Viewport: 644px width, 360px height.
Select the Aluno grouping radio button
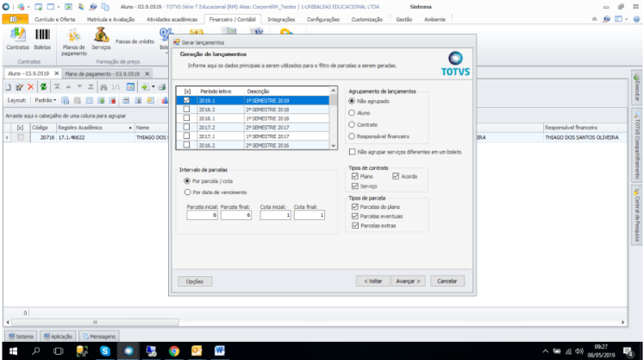[352, 112]
